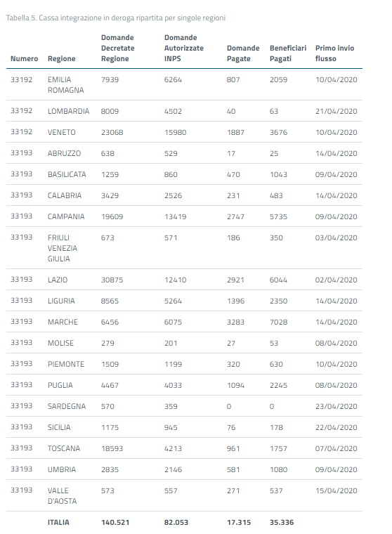Select the LOMBARDIA region cell
Screen dimensions: 392x534
point(68,111)
